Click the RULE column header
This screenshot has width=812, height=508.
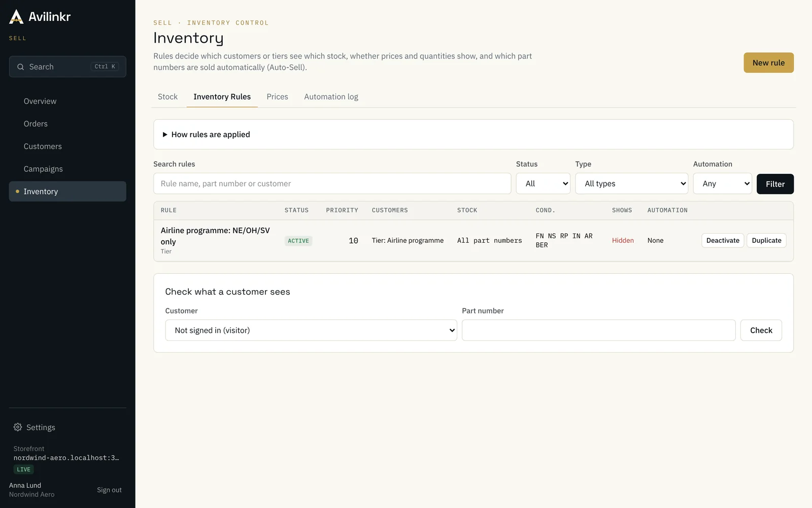pyautogui.click(x=168, y=210)
